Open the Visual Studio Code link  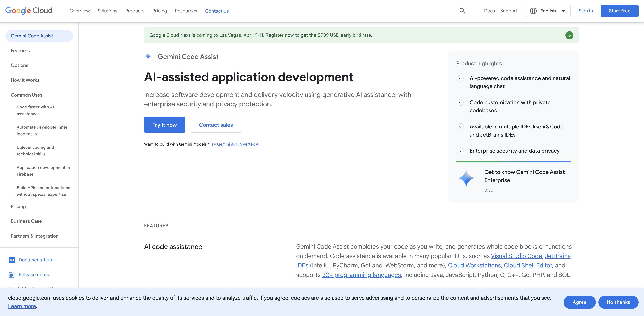click(516, 256)
